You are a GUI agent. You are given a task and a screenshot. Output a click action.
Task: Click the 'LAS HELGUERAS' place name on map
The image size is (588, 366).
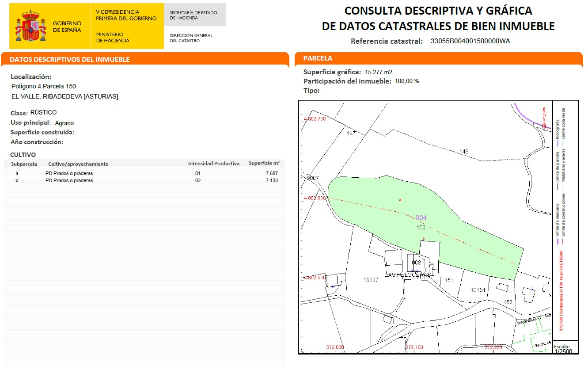click(x=407, y=274)
